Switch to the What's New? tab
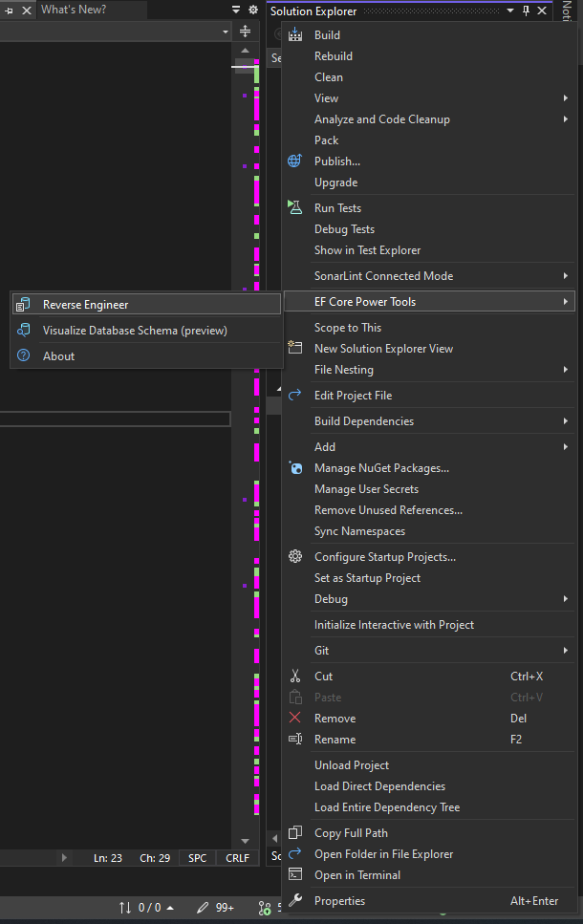 [x=74, y=10]
